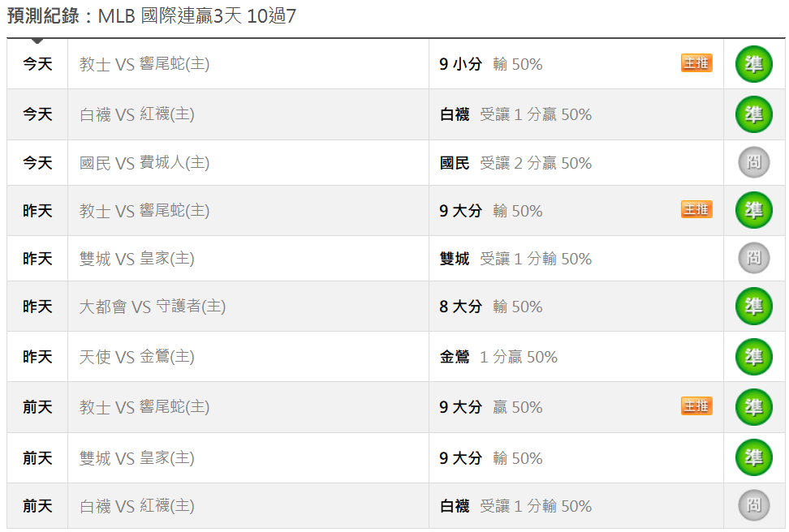
Task: Click the 主推 badge on the 前天 教士 row
Action: click(x=696, y=406)
